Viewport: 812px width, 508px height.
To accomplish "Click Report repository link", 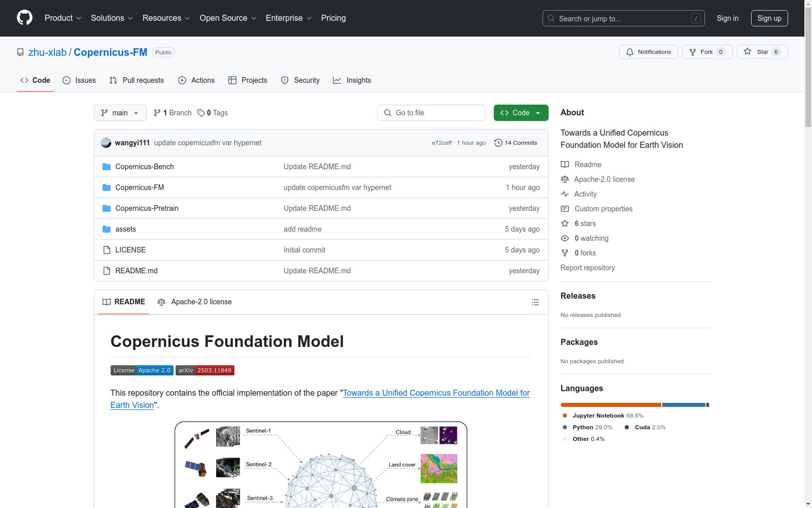I will [x=588, y=268].
